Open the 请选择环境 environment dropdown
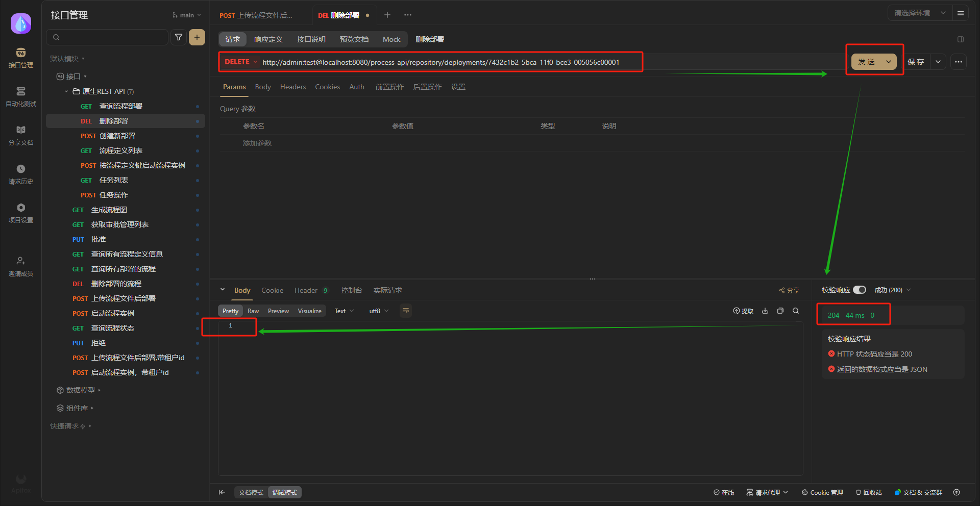This screenshot has width=980, height=506. [x=920, y=13]
